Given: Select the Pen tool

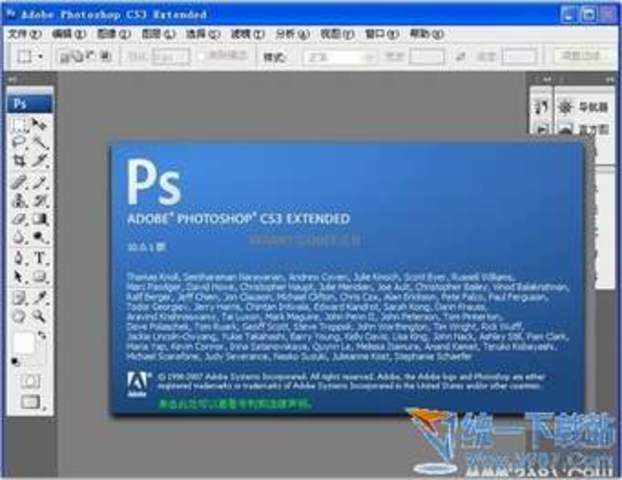Looking at the screenshot, I should [x=18, y=258].
